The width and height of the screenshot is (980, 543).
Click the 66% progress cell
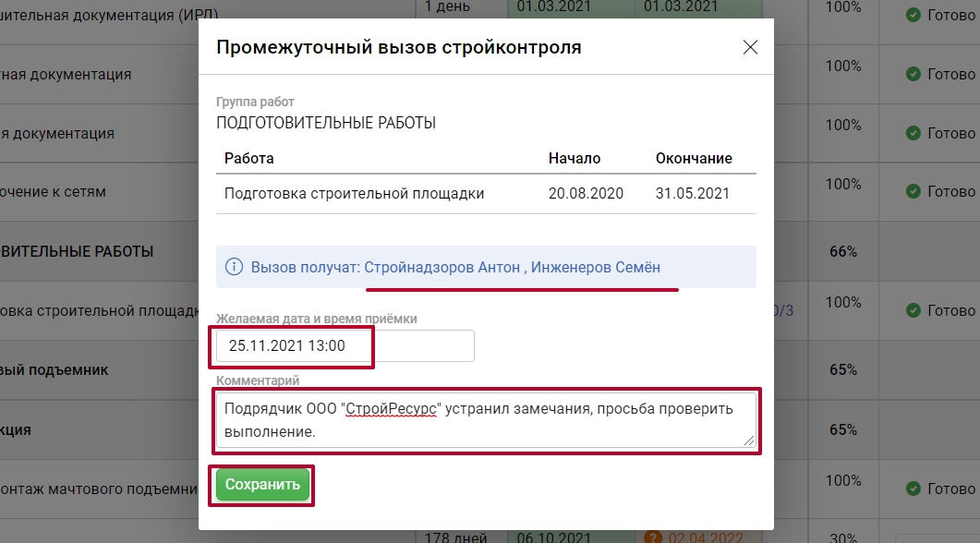(842, 251)
